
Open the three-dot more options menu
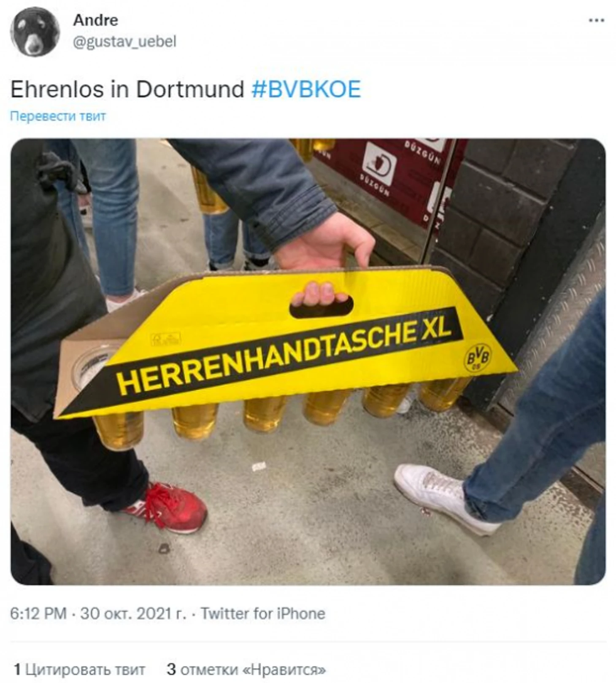point(596,20)
